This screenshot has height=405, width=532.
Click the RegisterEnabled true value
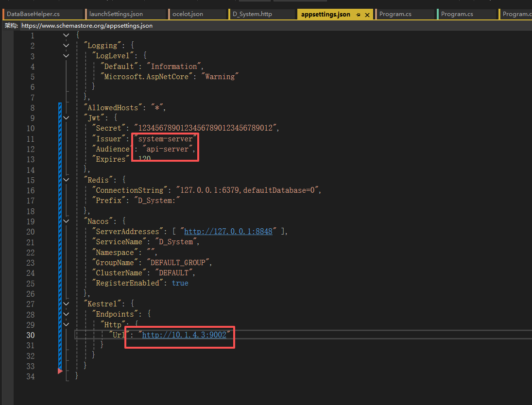pos(180,283)
